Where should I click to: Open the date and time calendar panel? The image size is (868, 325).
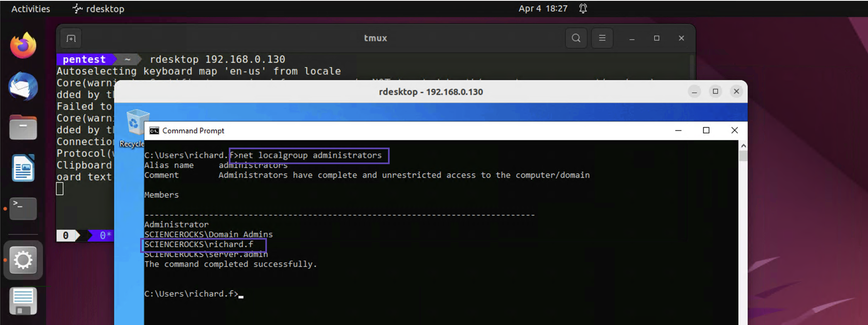point(543,9)
